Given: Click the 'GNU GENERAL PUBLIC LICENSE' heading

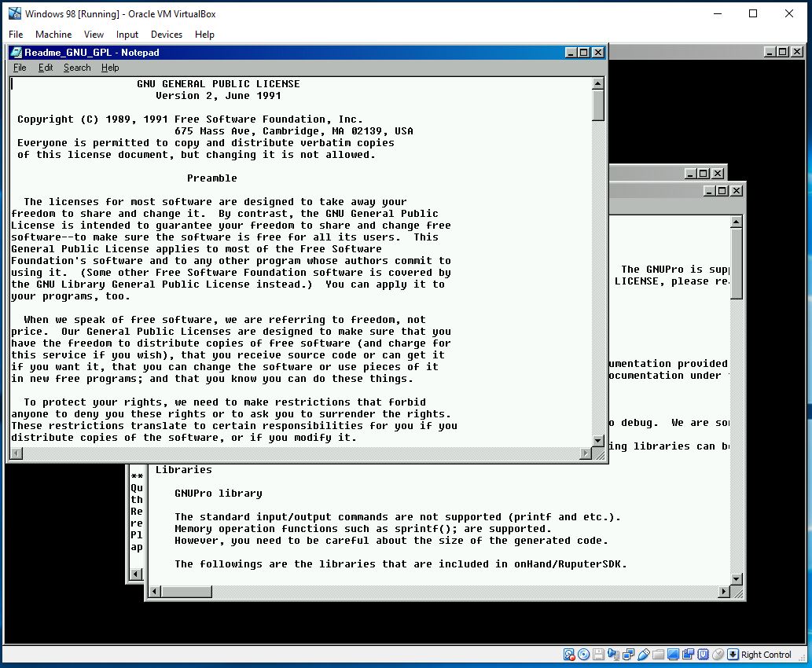Looking at the screenshot, I should [x=218, y=84].
